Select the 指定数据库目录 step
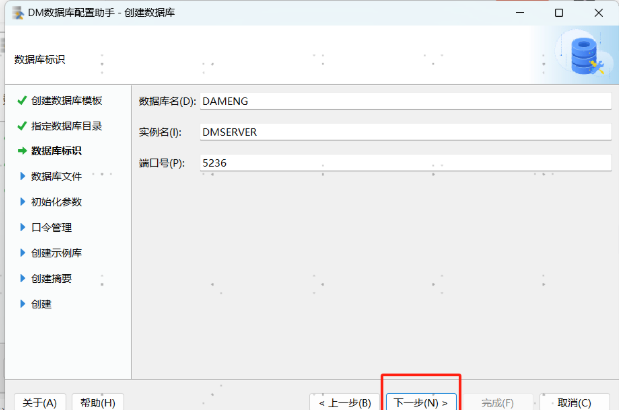619x410 pixels. (66, 126)
